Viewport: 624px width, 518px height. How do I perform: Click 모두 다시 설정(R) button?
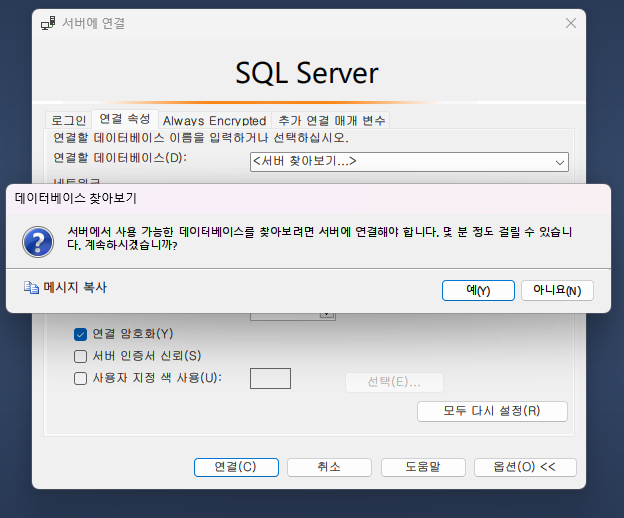tap(492, 411)
